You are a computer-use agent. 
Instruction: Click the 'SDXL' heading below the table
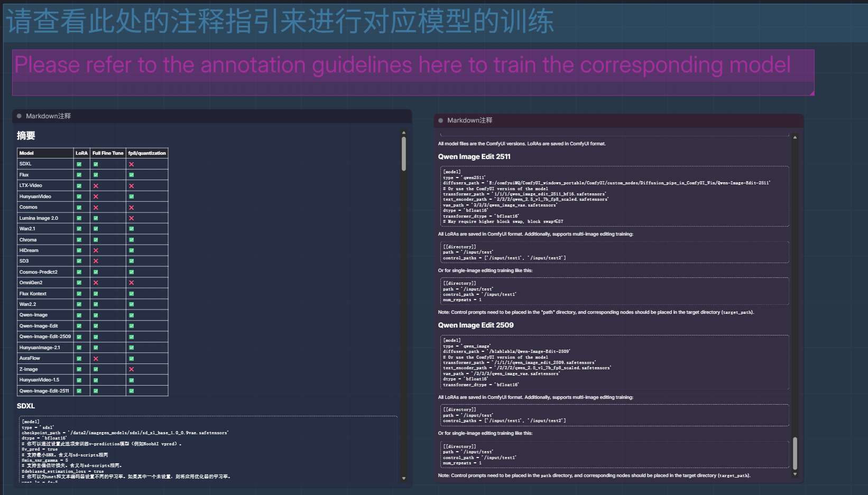26,406
